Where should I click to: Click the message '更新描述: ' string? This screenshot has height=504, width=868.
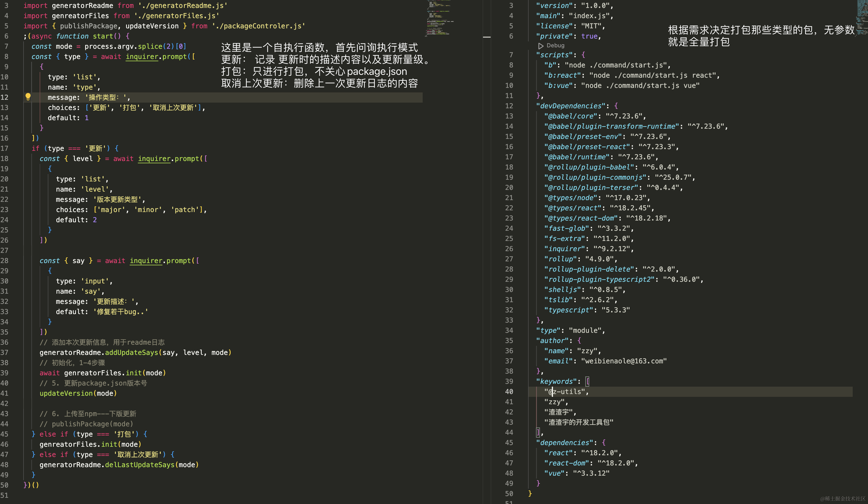pos(114,301)
